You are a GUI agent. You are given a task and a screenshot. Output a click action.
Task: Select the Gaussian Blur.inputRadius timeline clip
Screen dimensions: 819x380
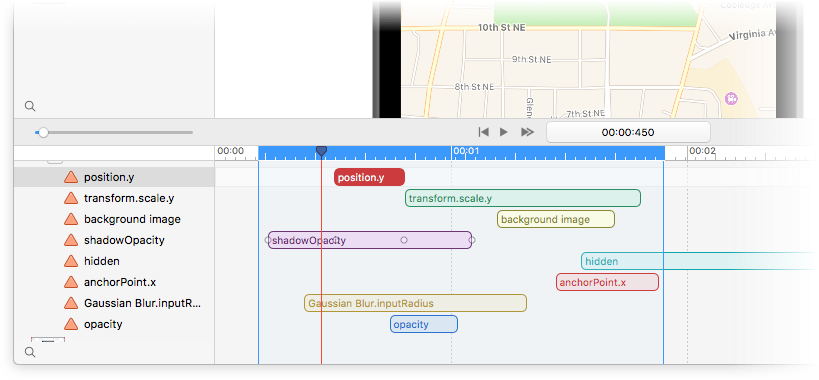pyautogui.click(x=415, y=303)
